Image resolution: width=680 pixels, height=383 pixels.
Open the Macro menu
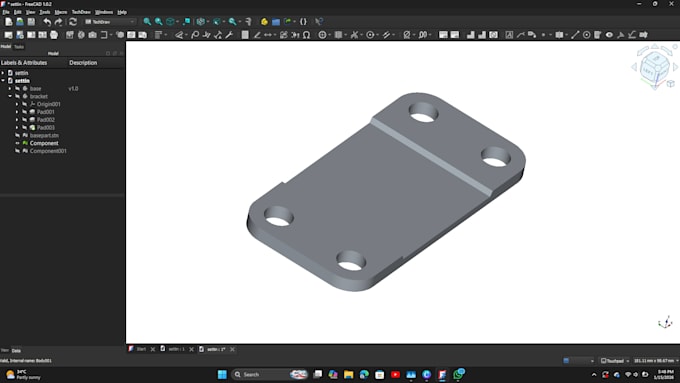coord(61,12)
